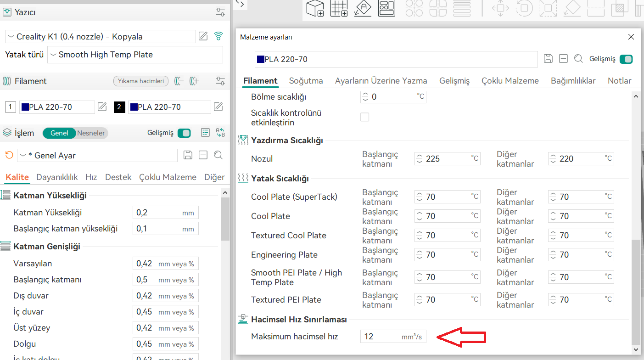This screenshot has height=360, width=644.
Task: Click the Wi-Fi printer connection icon
Action: pos(218,36)
